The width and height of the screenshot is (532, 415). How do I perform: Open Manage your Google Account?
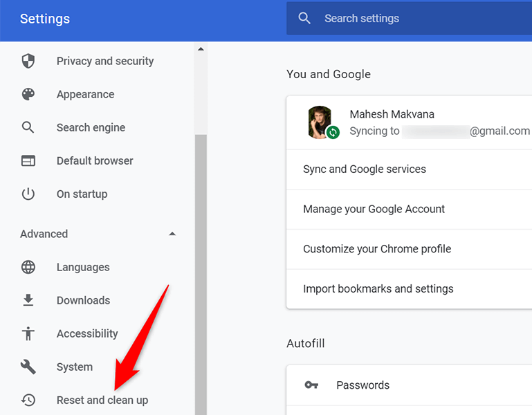click(x=374, y=209)
